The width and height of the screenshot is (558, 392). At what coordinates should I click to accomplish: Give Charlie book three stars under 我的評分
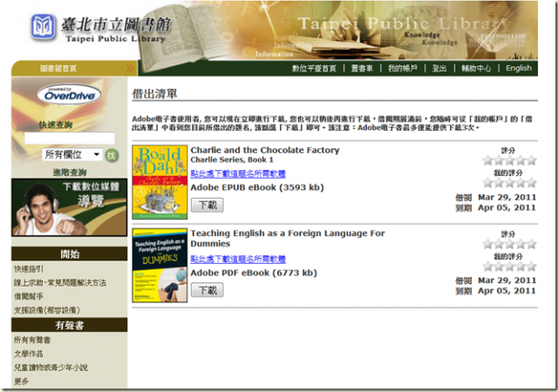(x=509, y=183)
